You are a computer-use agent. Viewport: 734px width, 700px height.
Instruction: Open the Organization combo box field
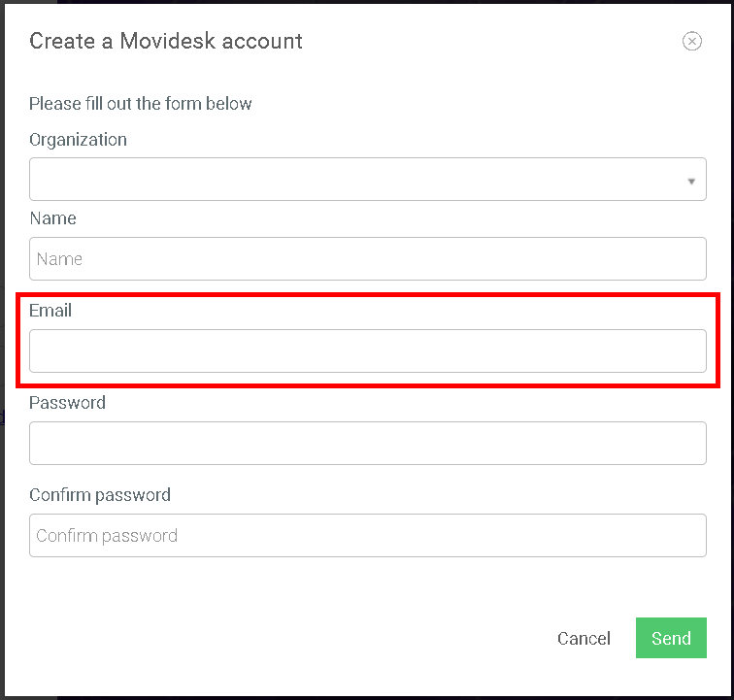coord(367,180)
